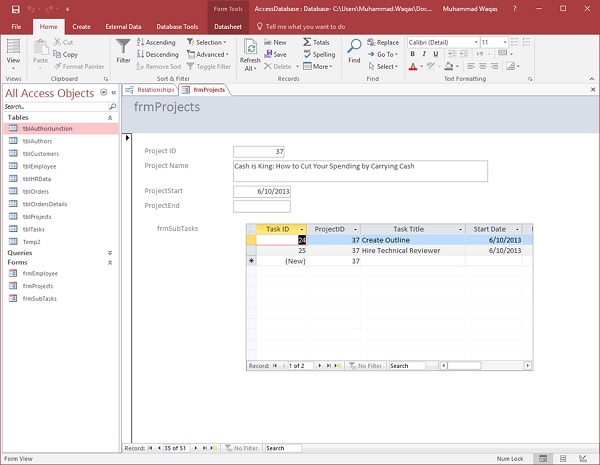Click the Spelling check icon
The width and height of the screenshot is (600, 465).
pyautogui.click(x=306, y=55)
